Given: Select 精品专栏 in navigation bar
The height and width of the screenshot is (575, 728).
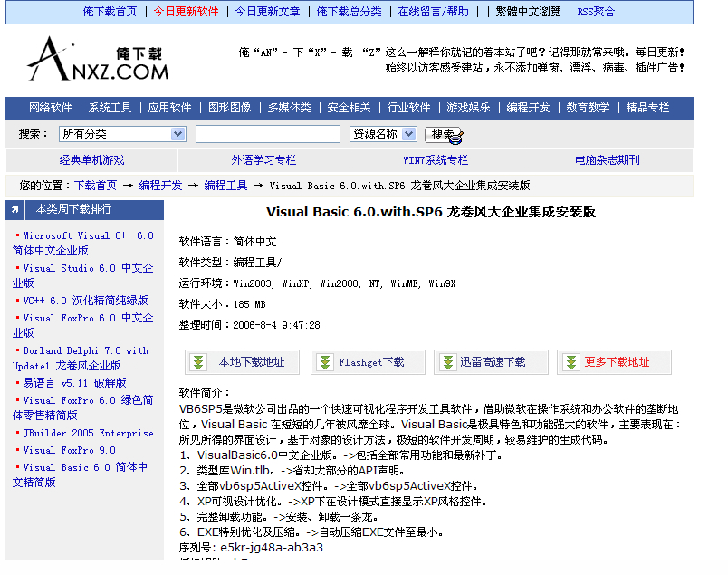Looking at the screenshot, I should (647, 108).
